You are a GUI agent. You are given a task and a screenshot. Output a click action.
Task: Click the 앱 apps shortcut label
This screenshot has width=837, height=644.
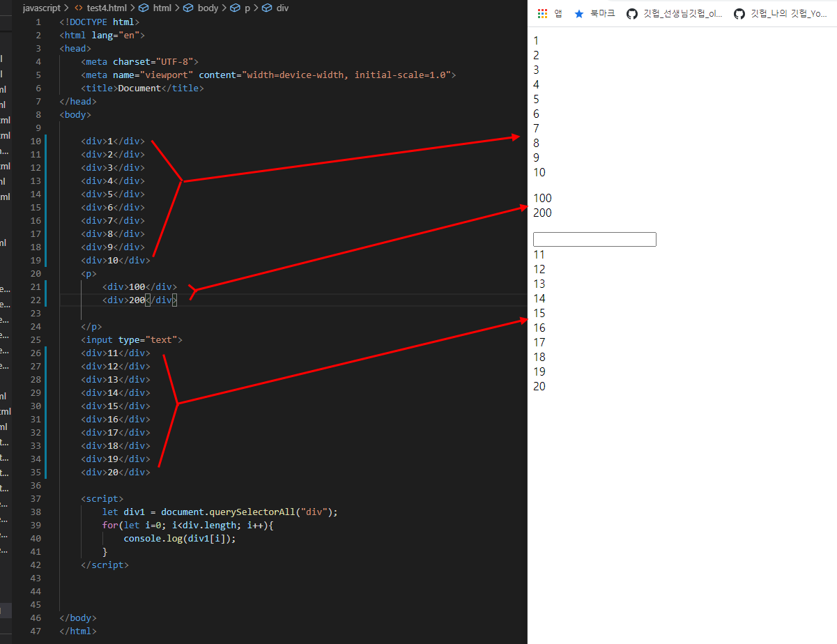[558, 13]
